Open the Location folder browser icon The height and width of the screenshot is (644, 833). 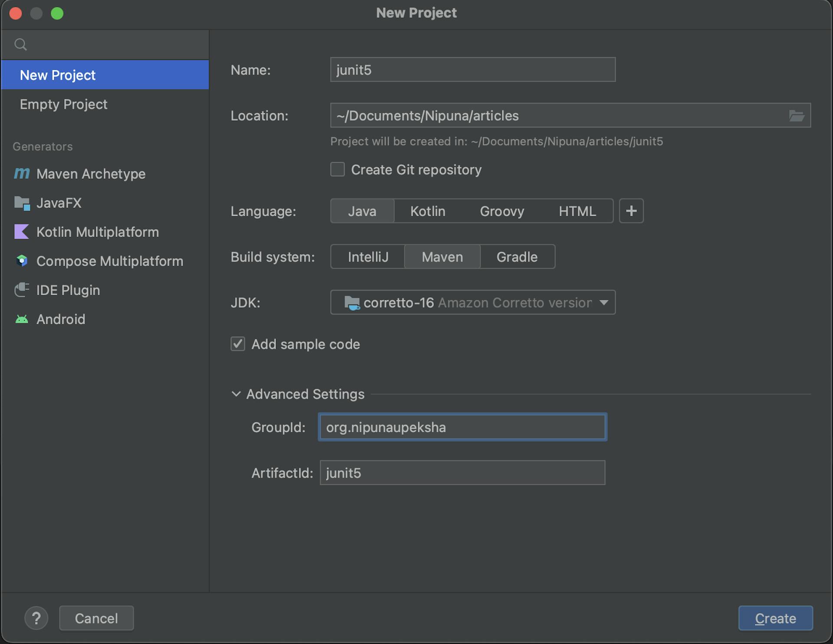click(x=798, y=115)
